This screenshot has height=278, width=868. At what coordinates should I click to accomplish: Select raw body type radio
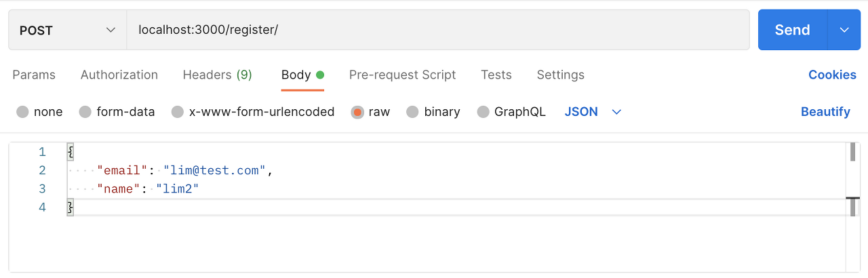[357, 112]
